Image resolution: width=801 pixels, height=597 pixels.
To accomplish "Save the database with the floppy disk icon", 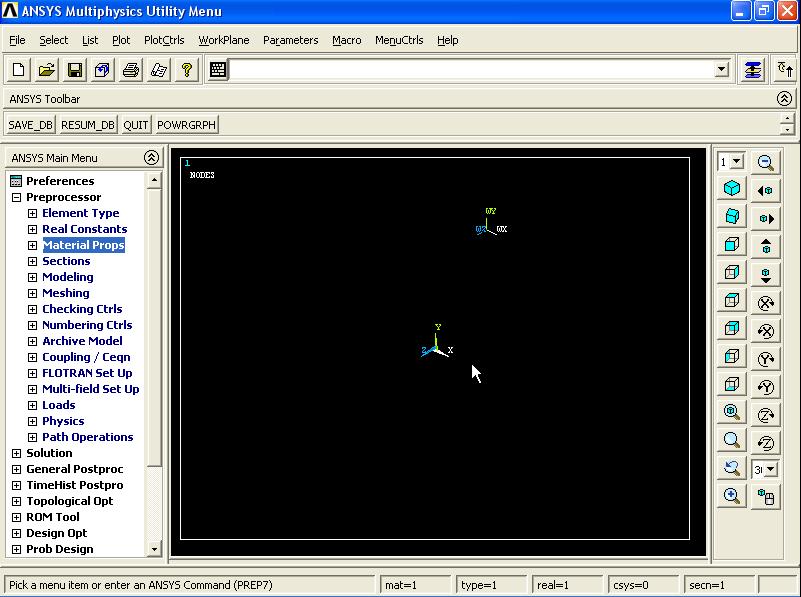I will click(75, 70).
